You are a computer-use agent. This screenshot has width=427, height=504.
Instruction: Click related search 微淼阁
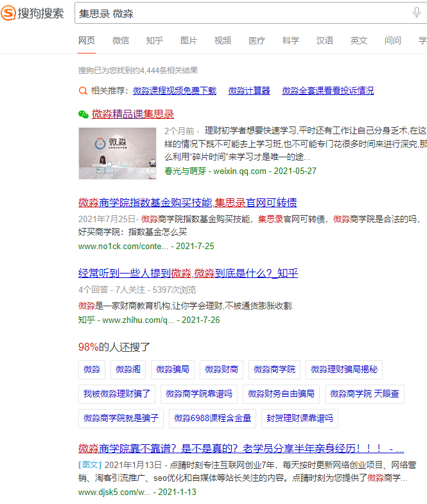click(128, 370)
